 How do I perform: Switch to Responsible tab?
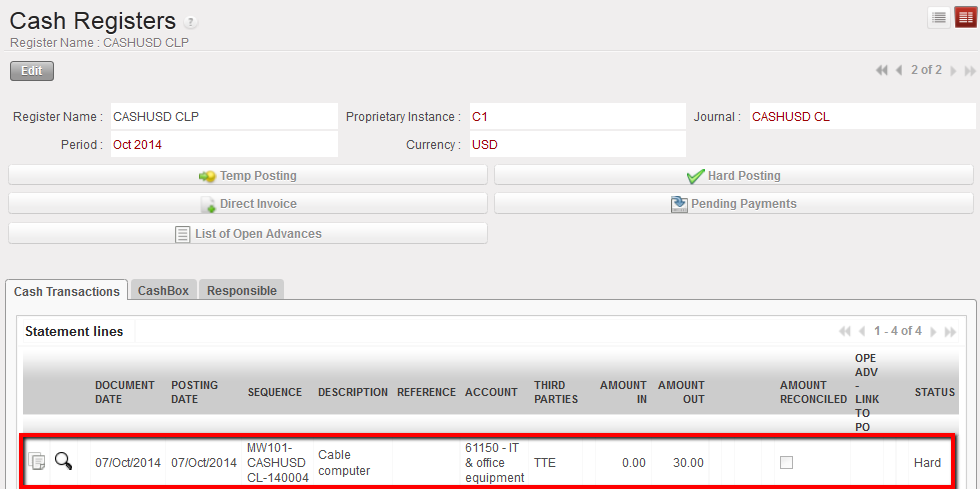coord(241,291)
